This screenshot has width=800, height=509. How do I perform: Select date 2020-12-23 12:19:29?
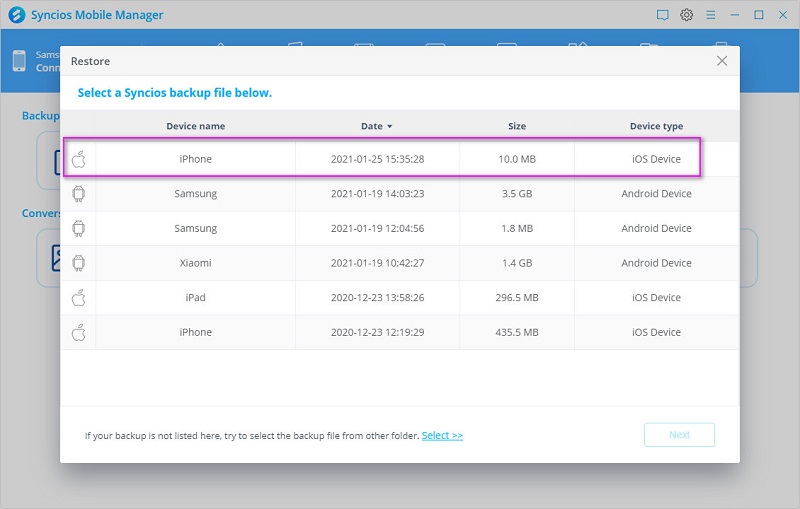coord(378,333)
